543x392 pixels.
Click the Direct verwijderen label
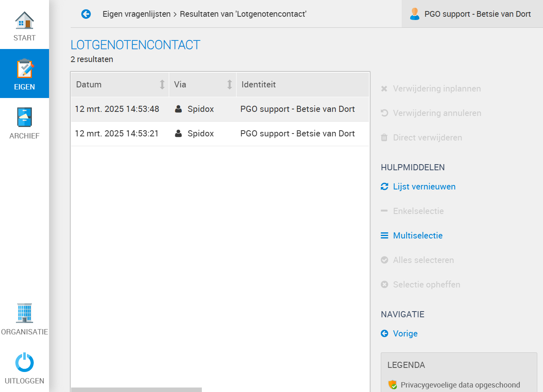coord(427,138)
